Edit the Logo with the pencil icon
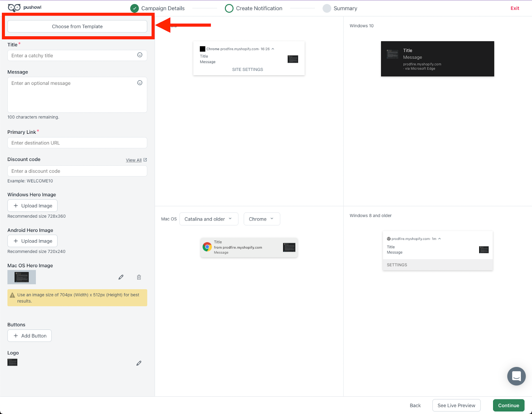Viewport: 532px width, 414px height. [139, 363]
